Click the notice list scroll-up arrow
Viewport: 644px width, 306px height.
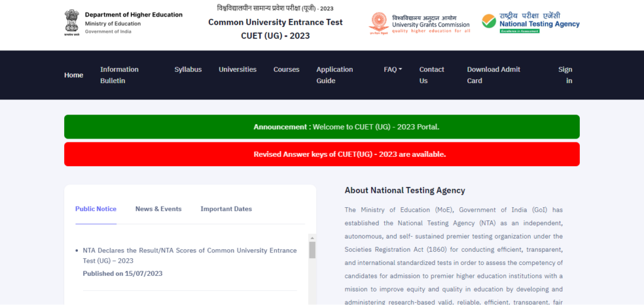[x=312, y=238]
